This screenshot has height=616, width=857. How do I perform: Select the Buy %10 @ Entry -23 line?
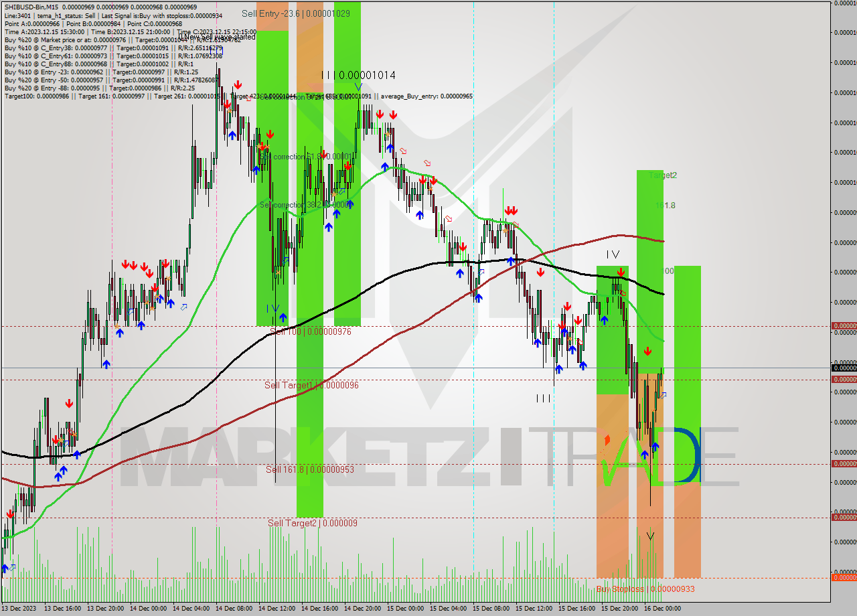(100, 72)
